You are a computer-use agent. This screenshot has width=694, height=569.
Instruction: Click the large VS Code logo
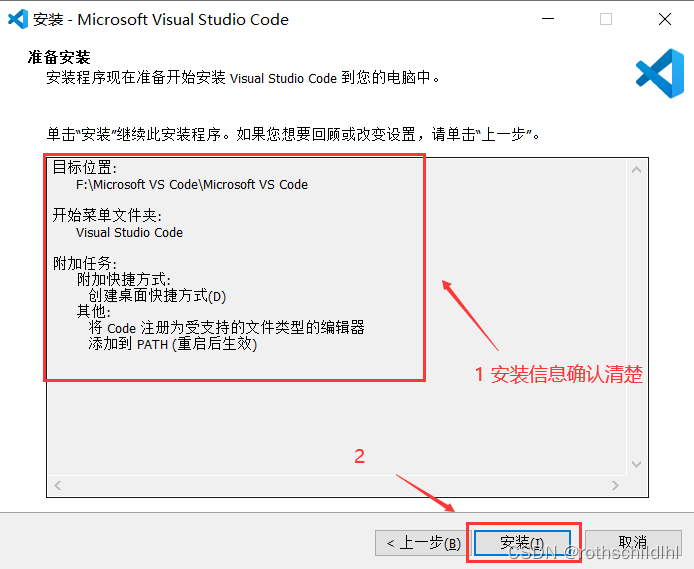coord(660,73)
